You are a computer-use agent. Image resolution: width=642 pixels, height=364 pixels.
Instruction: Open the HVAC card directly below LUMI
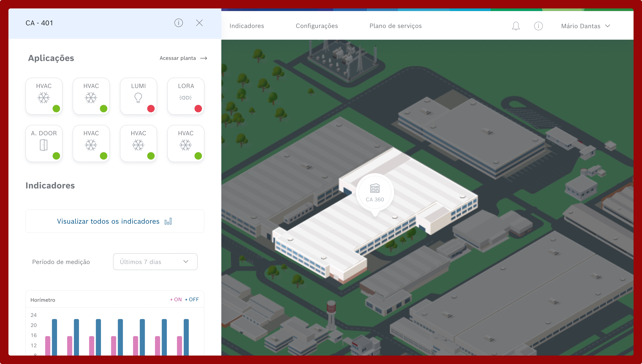coord(138,143)
